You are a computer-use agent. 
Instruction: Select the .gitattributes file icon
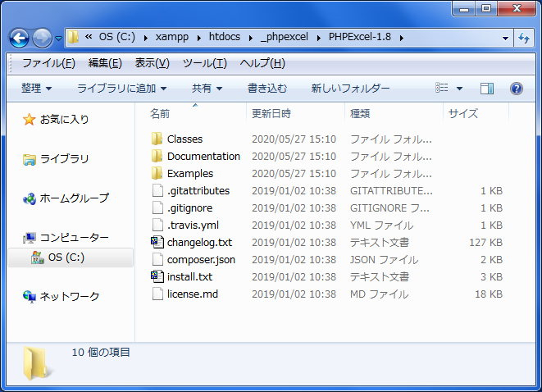(x=157, y=190)
